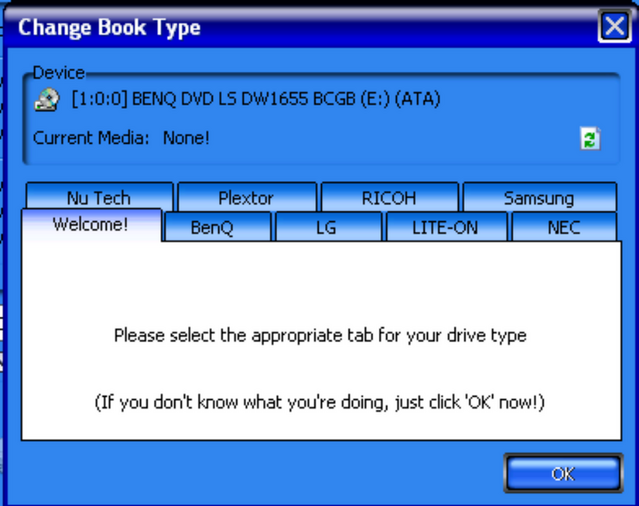Open the LITE-ON tab

pyautogui.click(x=447, y=227)
